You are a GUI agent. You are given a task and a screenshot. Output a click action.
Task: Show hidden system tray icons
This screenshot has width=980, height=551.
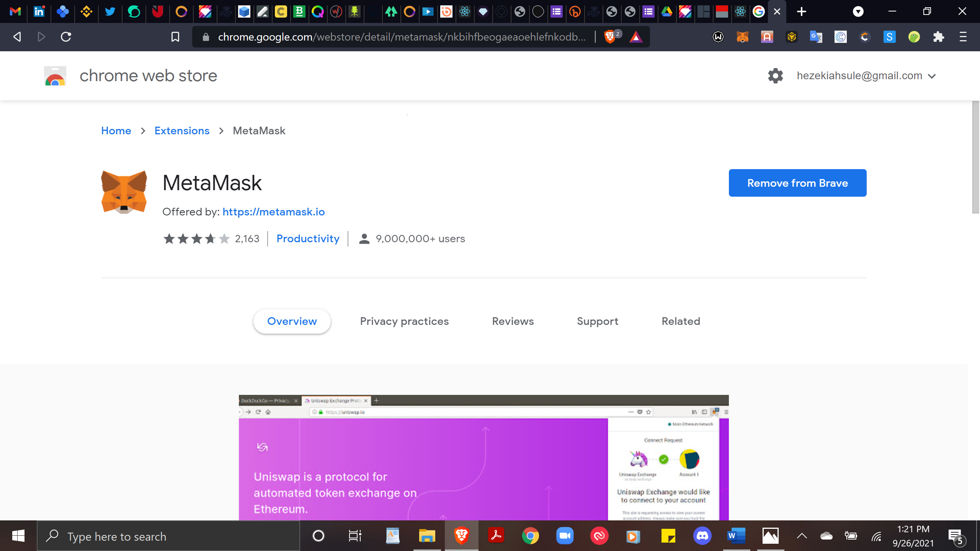(802, 536)
